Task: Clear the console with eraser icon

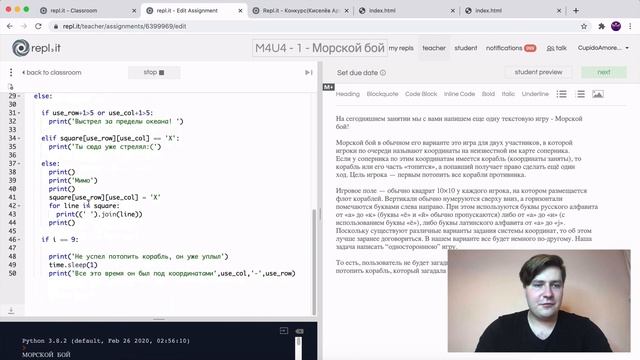Action: [x=300, y=331]
